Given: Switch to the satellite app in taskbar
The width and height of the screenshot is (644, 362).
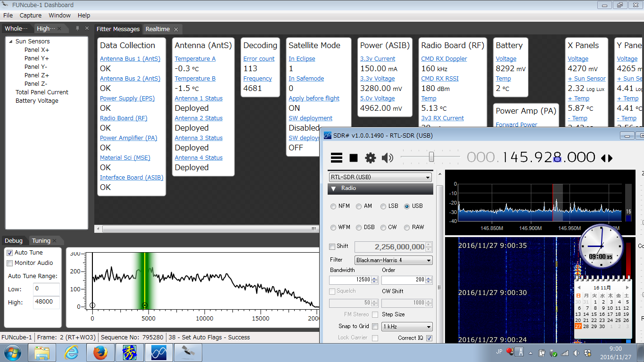Looking at the screenshot, I should 188,353.
